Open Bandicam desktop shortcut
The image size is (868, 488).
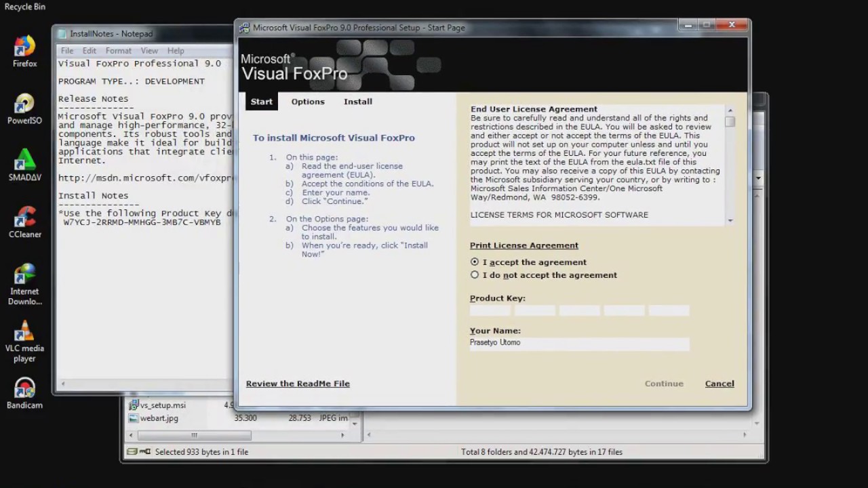(24, 393)
